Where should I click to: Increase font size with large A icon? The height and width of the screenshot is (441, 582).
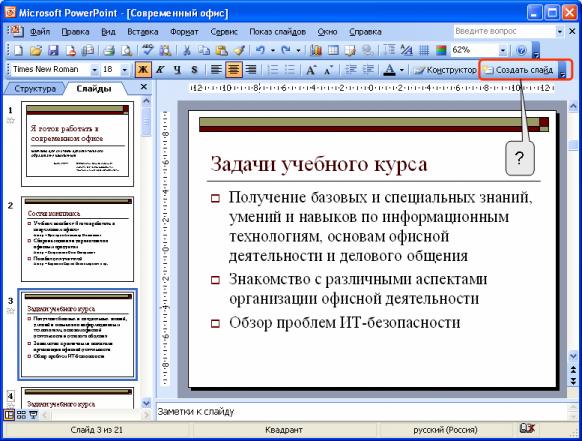(x=311, y=70)
